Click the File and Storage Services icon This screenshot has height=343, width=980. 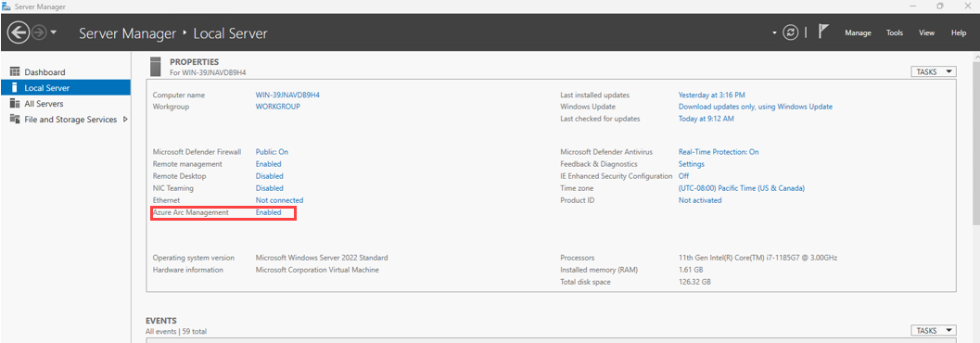point(15,120)
